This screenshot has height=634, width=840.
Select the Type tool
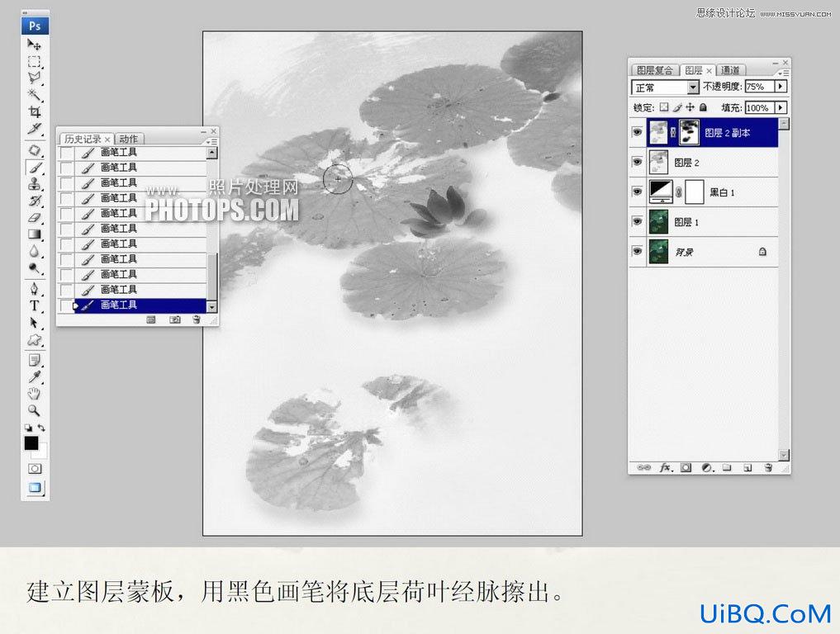[x=35, y=305]
